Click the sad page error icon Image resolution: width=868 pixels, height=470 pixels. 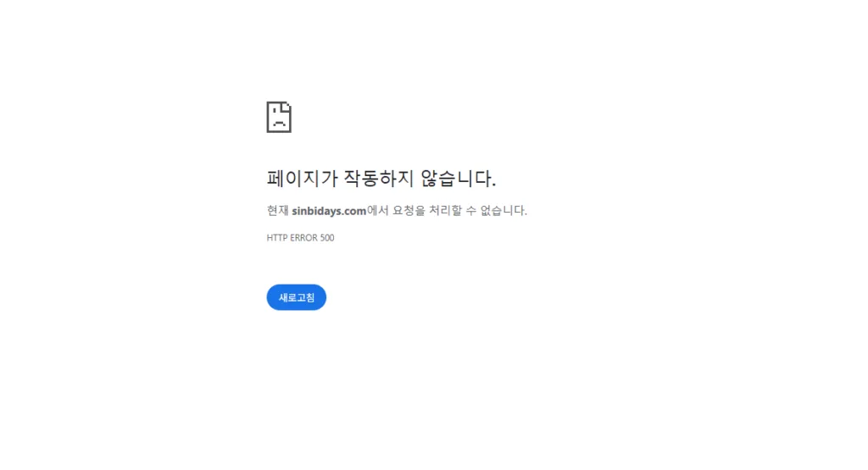(x=279, y=117)
